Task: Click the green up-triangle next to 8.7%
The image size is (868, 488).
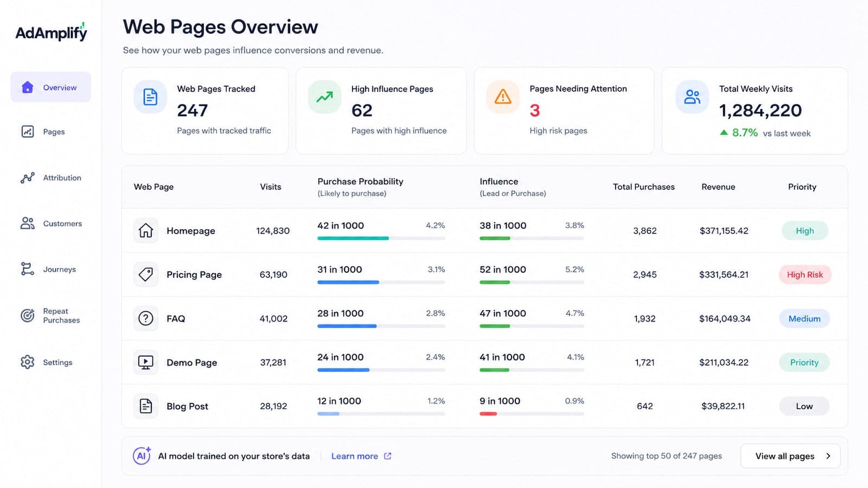Action: tap(724, 132)
